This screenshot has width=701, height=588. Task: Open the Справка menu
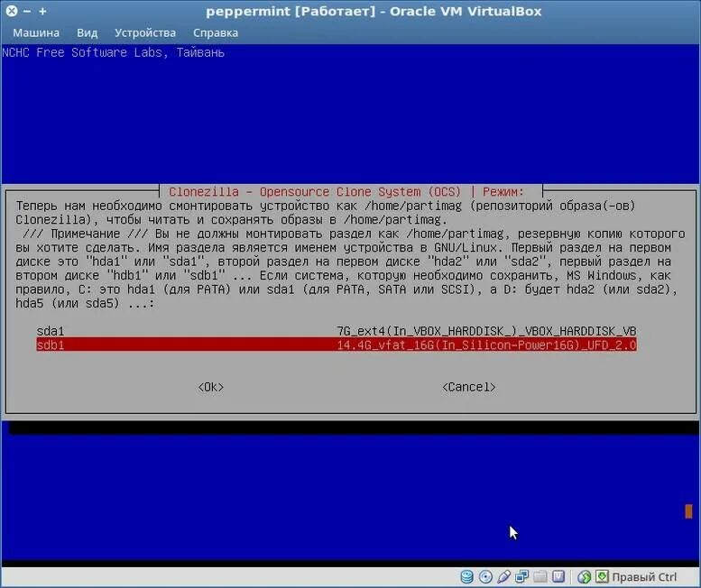tap(216, 33)
